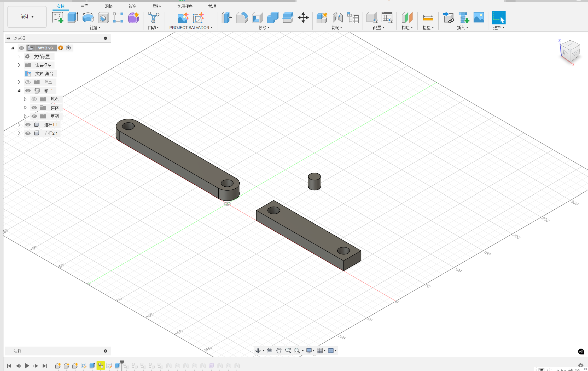This screenshot has width=588, height=371.
Task: Open the 构造 dropdown menu
Action: tap(407, 28)
